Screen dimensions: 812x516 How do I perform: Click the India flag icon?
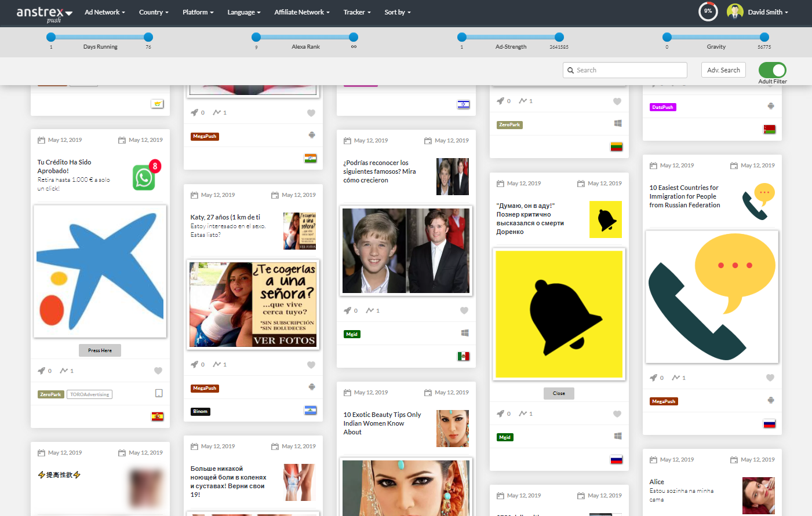(x=310, y=158)
